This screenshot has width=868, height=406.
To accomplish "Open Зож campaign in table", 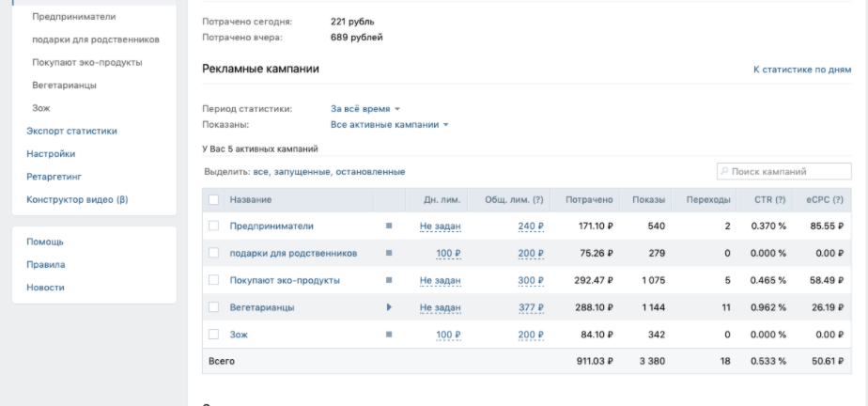I will (239, 335).
